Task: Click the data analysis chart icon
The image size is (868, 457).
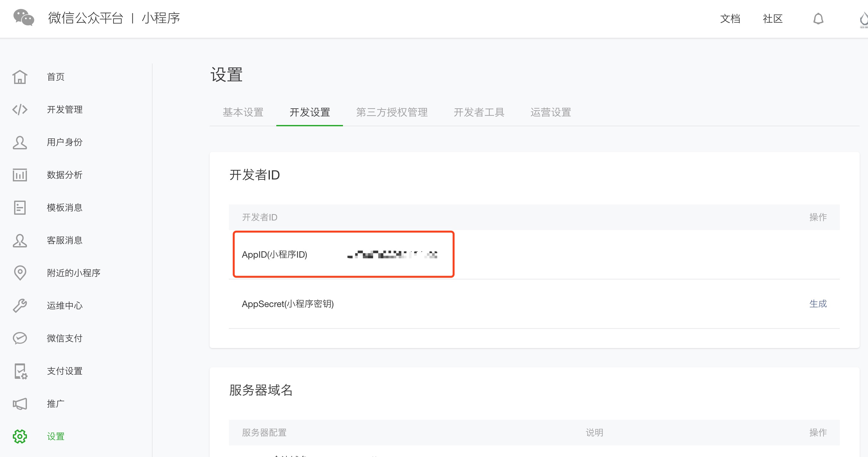Action: (x=20, y=175)
